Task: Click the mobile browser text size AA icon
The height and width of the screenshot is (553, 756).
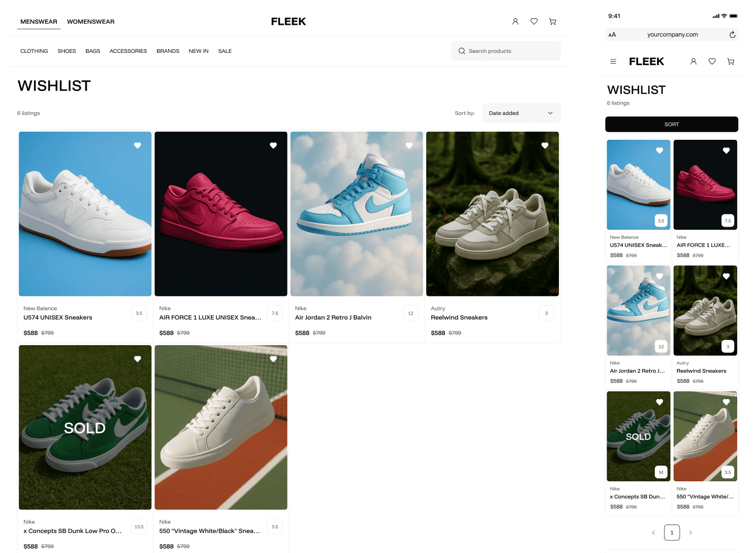Action: click(612, 35)
